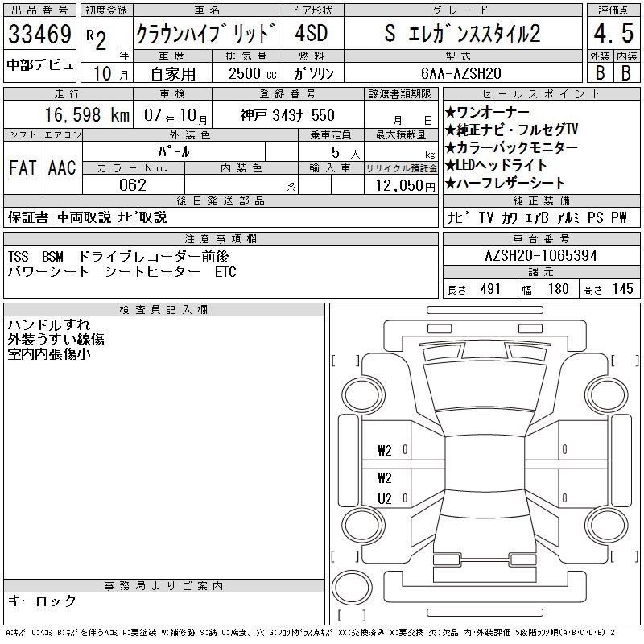Viewport: 644px width, 644px height.
Task: Click the パワーシート シートヒーター ETC note
Action: click(x=122, y=272)
